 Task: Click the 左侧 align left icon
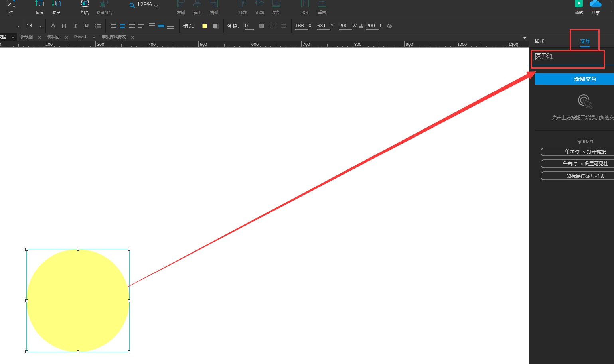(181, 4)
